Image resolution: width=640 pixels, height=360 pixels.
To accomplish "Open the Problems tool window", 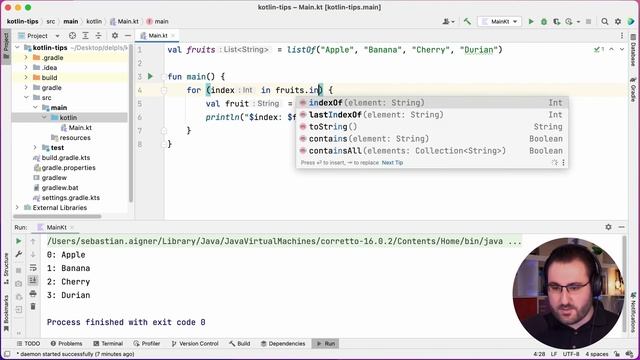I will pyautogui.click(x=67, y=344).
